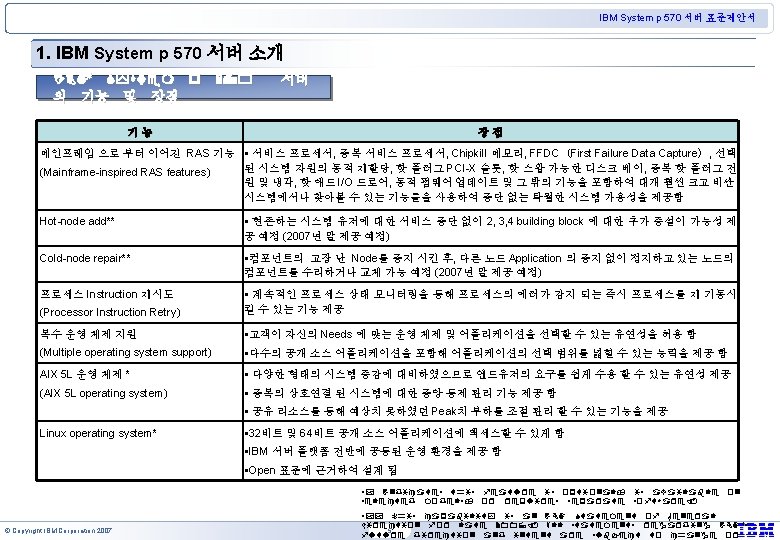
Task: Click the bullet line starting with 'IBM' in Linux row
Action: pos(373,451)
